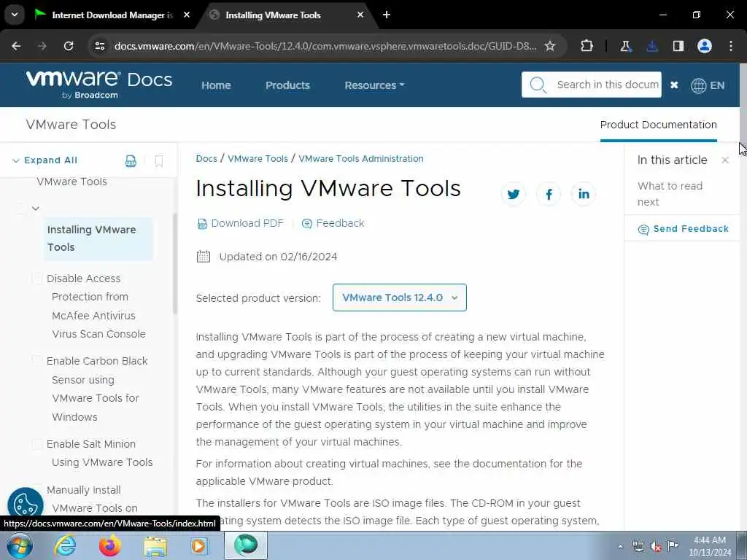Jump to What to read next
The image size is (747, 560).
tap(670, 194)
